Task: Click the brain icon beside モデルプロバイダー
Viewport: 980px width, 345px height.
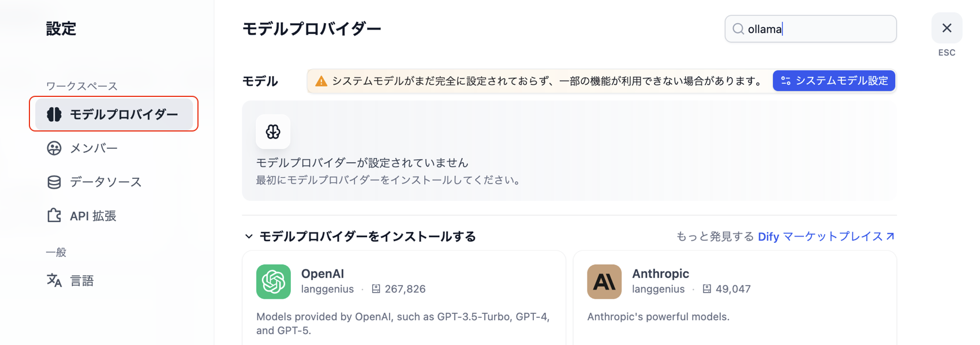Action: click(x=54, y=114)
